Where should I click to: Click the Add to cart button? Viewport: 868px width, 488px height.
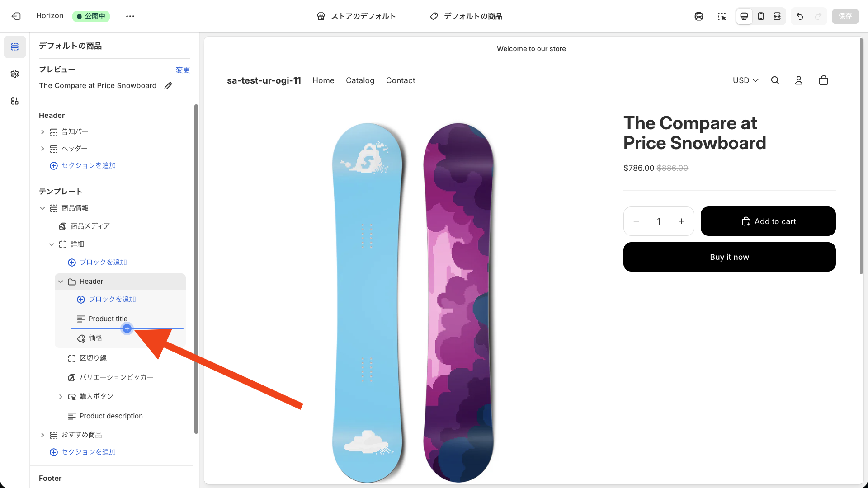point(768,221)
